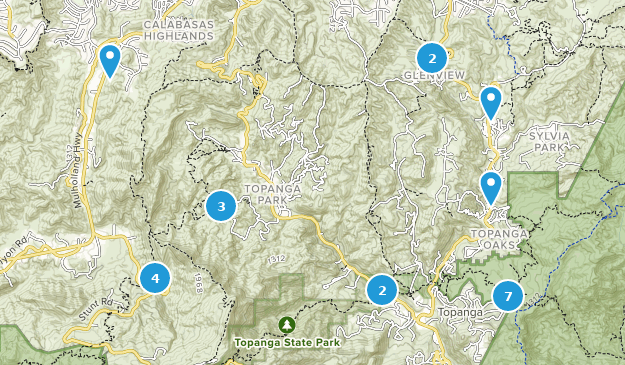This screenshot has height=365, width=625.
Task: Click the Stunt Rd road label
Action: pos(96,309)
